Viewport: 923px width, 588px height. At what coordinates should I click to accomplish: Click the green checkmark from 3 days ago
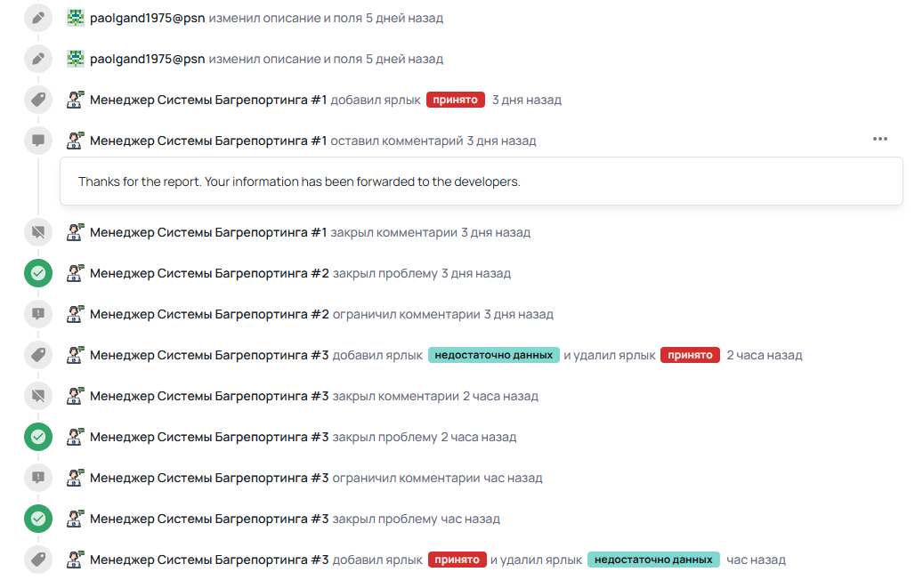pos(38,273)
